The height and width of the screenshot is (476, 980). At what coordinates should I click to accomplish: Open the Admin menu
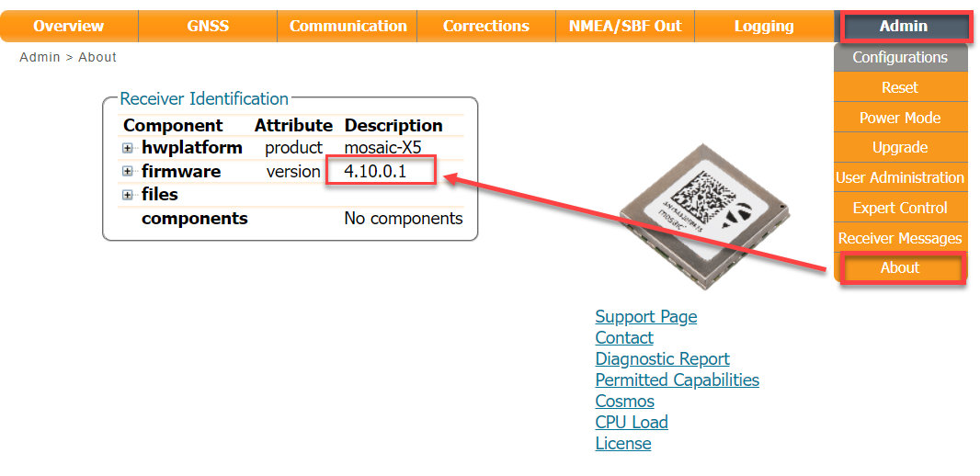[x=903, y=26]
